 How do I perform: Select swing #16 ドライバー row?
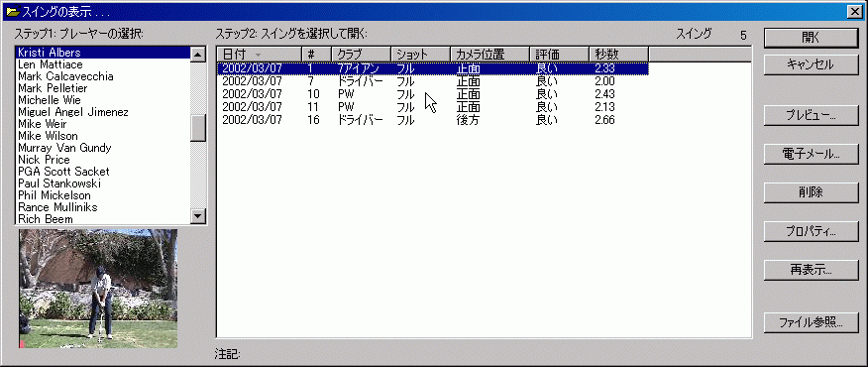(x=432, y=120)
